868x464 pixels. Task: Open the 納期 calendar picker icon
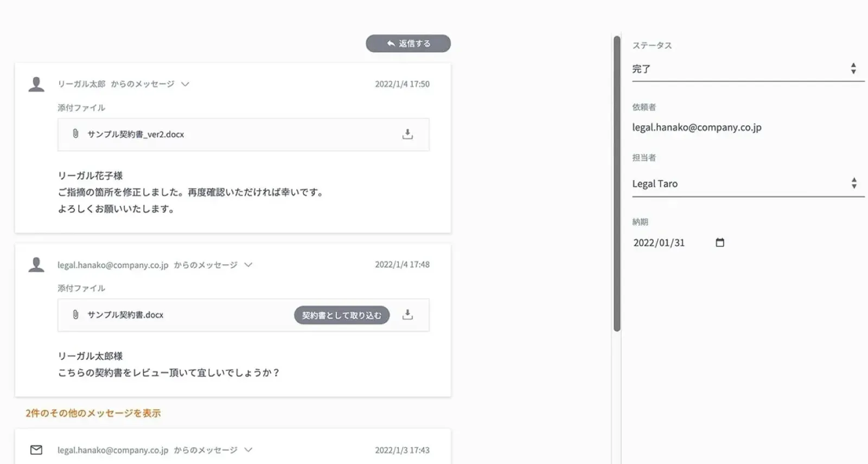(720, 242)
